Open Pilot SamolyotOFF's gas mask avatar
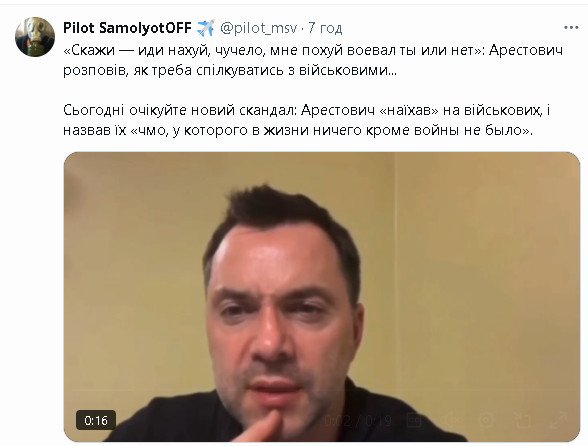The width and height of the screenshot is (588, 446). point(35,37)
